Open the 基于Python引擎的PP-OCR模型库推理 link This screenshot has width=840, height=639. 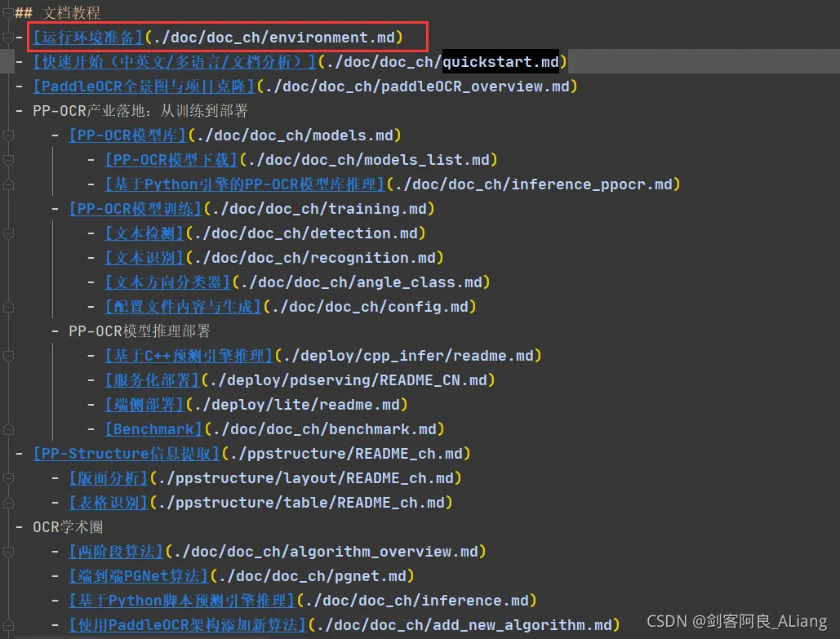pyautogui.click(x=245, y=184)
